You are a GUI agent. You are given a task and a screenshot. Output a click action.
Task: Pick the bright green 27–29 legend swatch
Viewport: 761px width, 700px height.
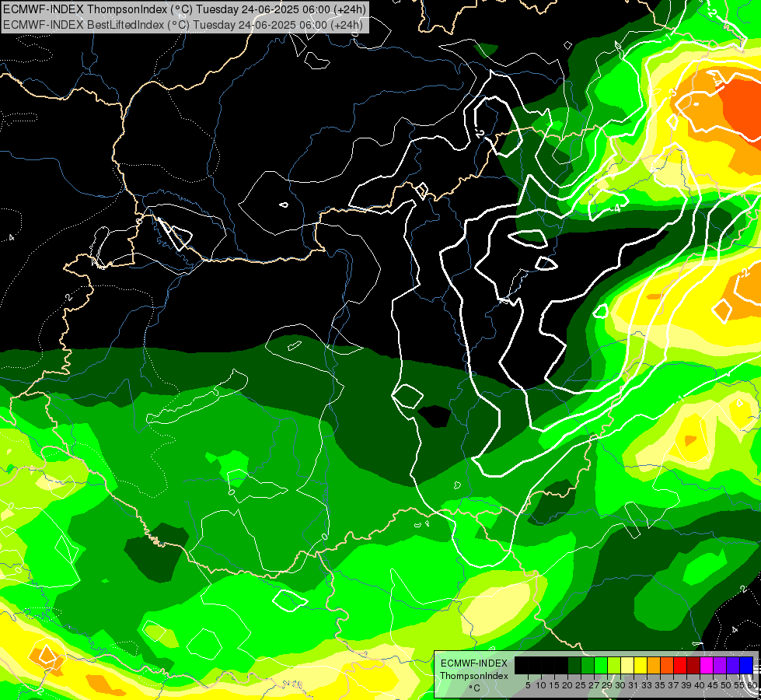[601, 665]
